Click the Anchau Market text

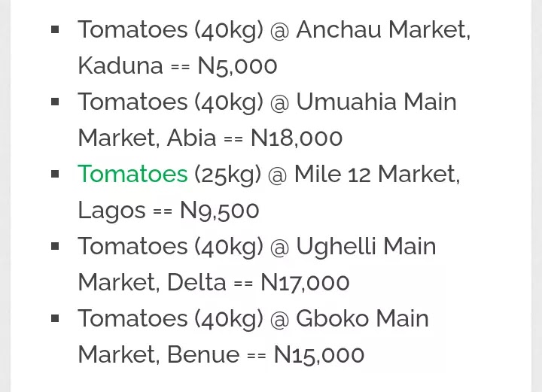coord(382,30)
